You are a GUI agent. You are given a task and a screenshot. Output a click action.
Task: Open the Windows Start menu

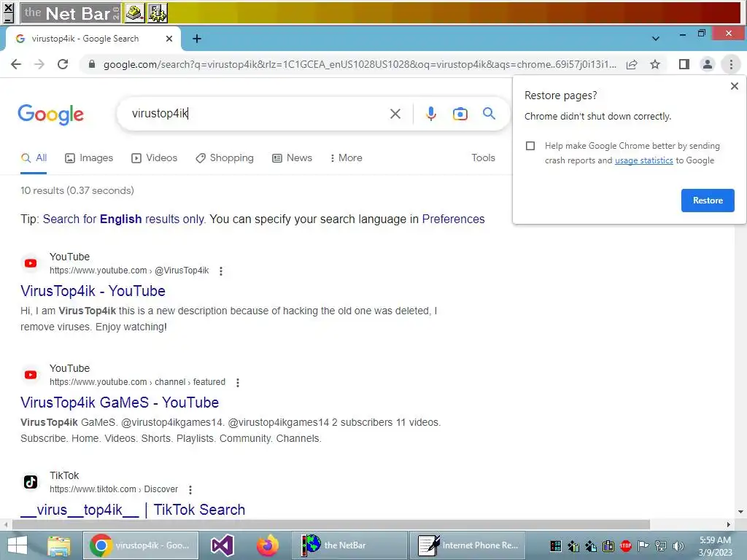click(18, 545)
